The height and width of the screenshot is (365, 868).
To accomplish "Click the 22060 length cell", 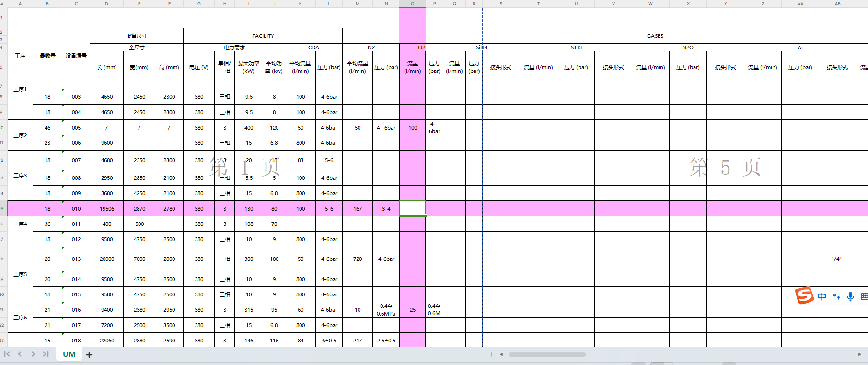I will [x=107, y=340].
